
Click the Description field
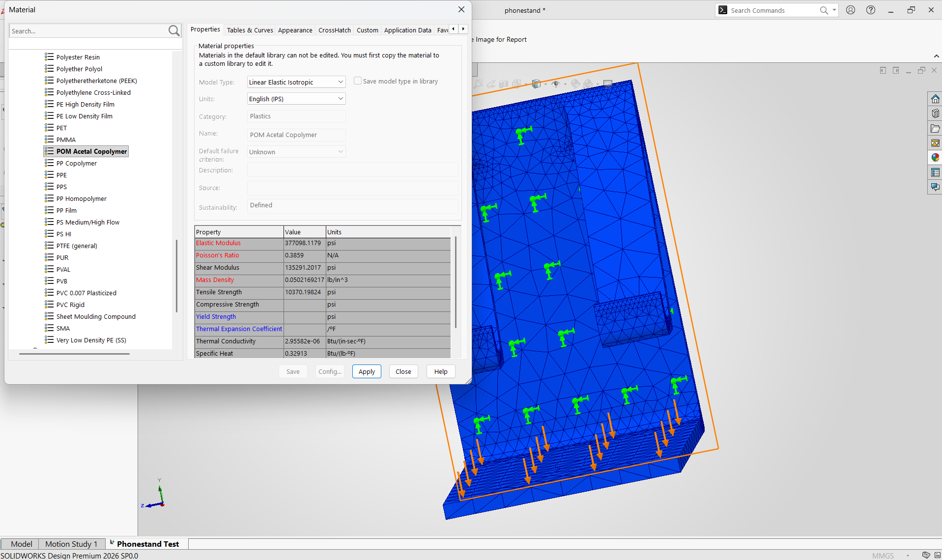tap(352, 170)
